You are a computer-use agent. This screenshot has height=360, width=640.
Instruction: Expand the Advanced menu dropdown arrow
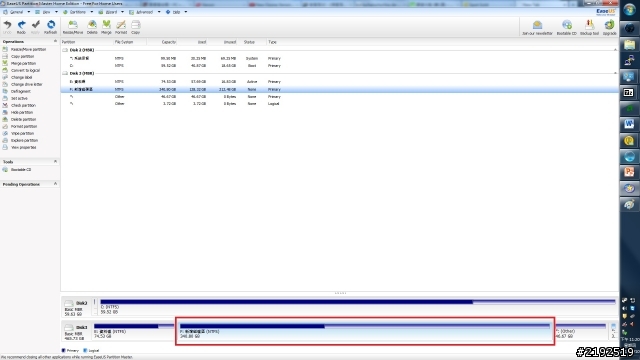pos(159,12)
